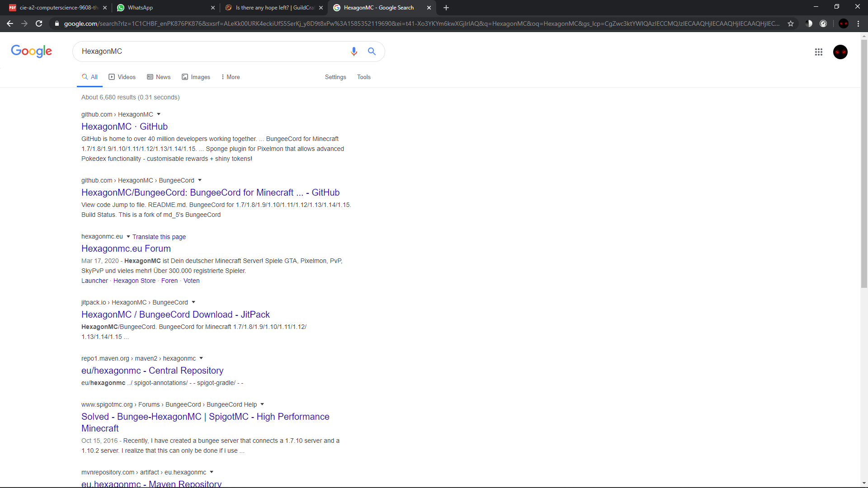868x488 pixels.
Task: Open the HexagonMC · GitHub result
Action: click(x=124, y=127)
